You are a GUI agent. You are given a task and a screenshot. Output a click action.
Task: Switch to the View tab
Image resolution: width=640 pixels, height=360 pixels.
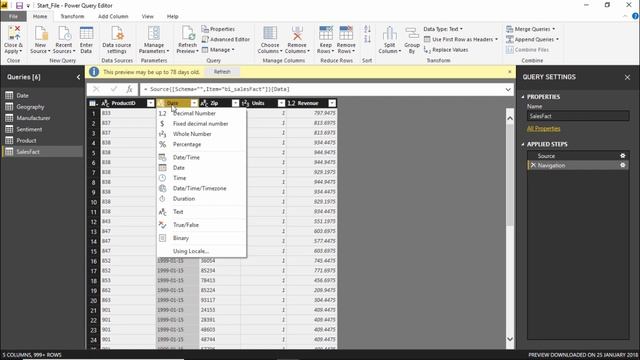coord(147,16)
